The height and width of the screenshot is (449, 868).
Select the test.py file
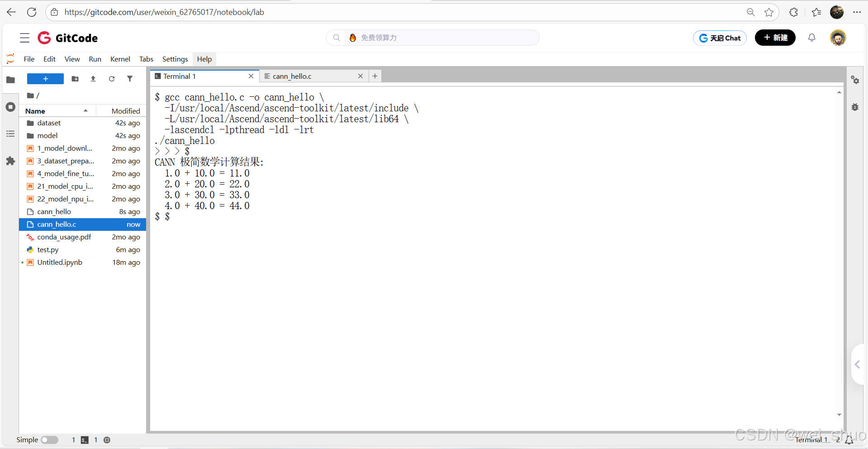pos(83,250)
